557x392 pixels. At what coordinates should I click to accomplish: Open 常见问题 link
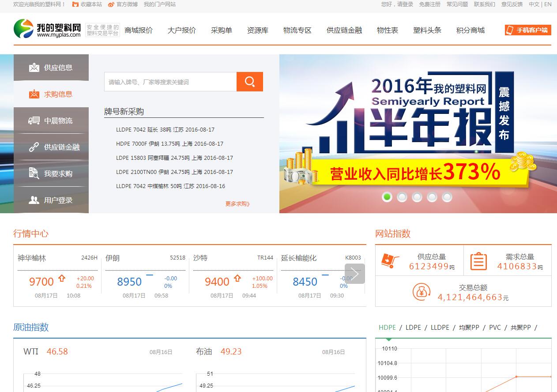[x=457, y=4]
